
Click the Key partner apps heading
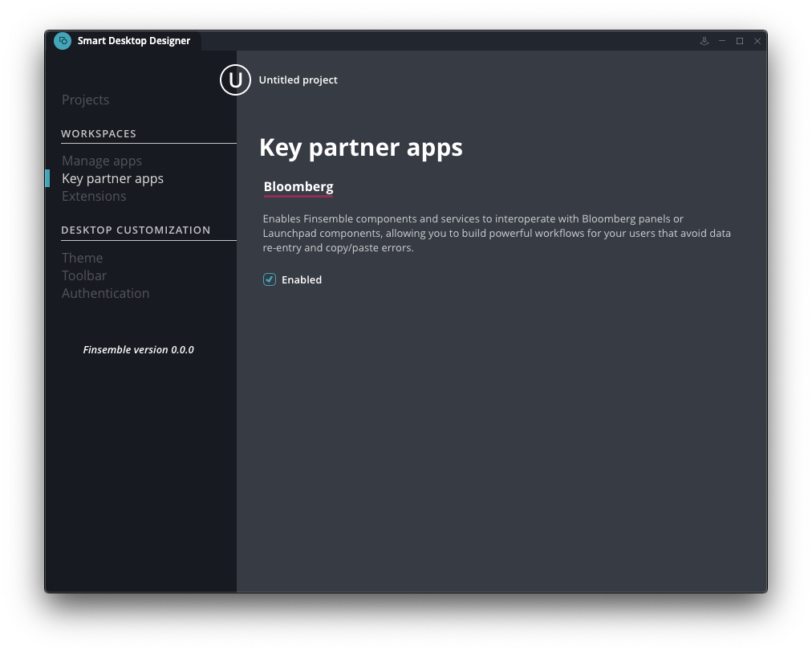361,147
